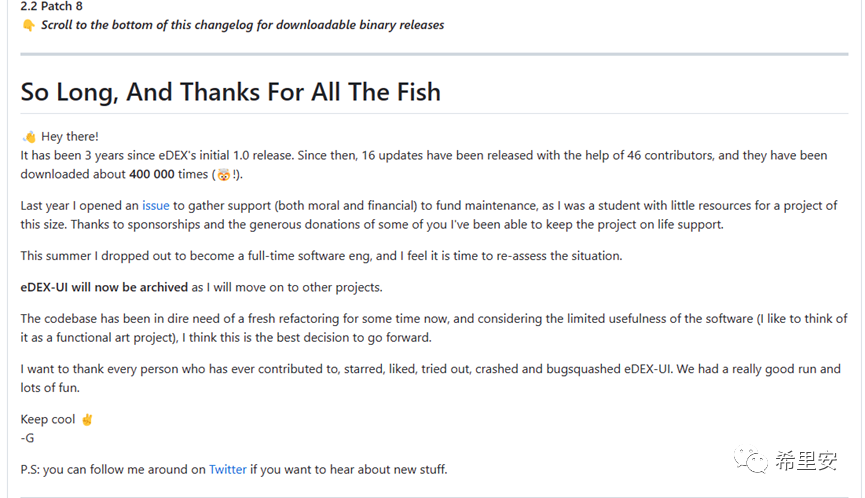
Task: Click the victory hand emoji after "Keep cool"
Action: click(x=87, y=420)
